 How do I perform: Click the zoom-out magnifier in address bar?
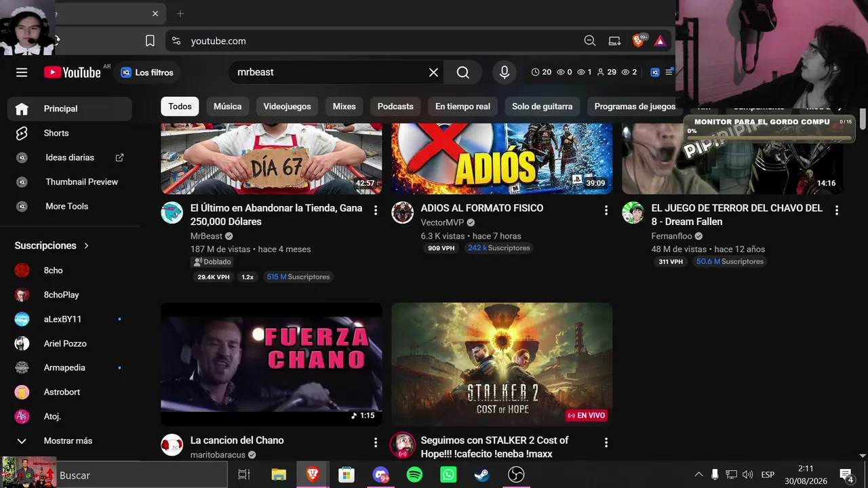coord(590,41)
